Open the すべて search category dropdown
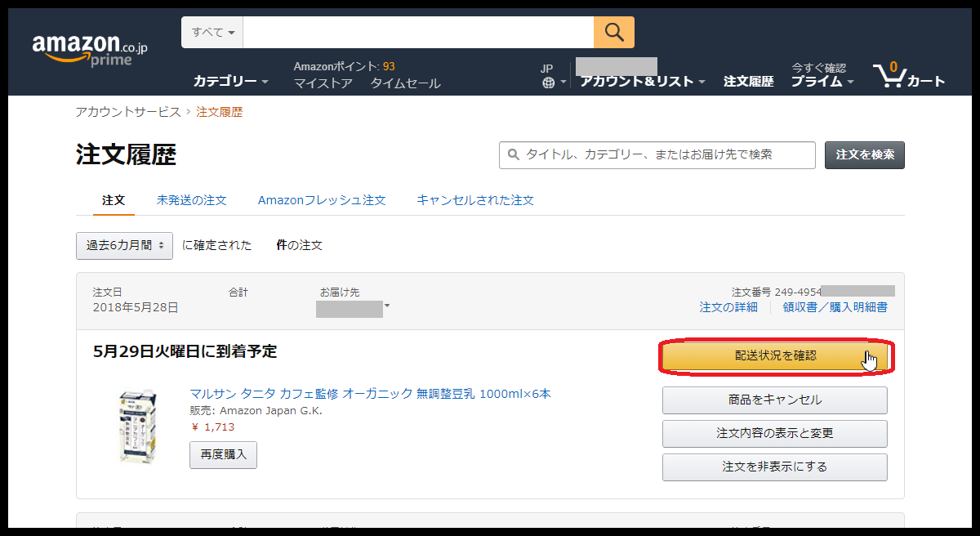Viewport: 980px width, 536px height. [212, 33]
